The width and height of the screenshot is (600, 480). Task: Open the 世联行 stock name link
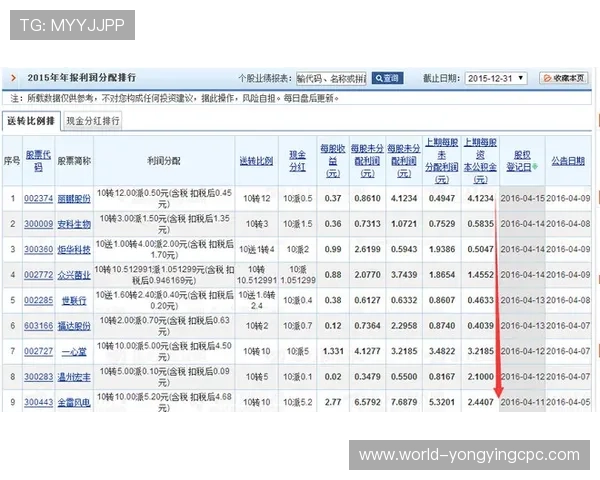coord(74,300)
